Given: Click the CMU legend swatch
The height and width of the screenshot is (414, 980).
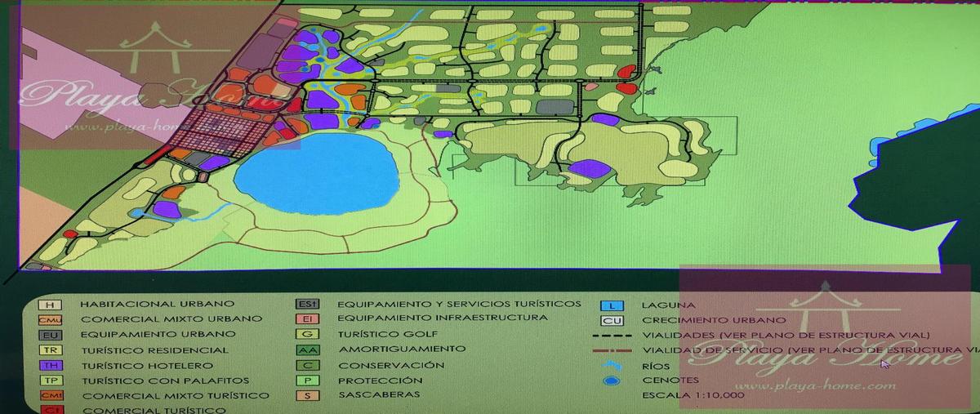Looking at the screenshot, I should click(x=48, y=319).
